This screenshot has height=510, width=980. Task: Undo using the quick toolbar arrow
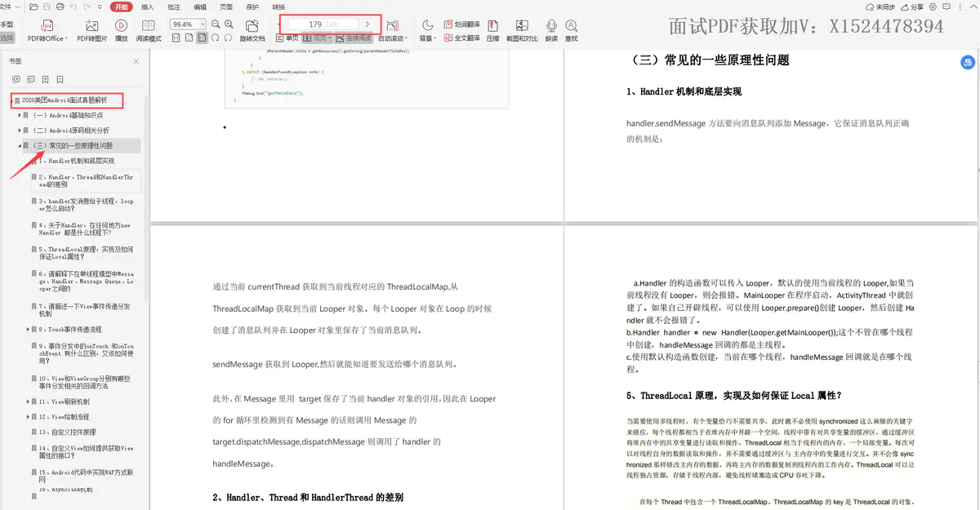pyautogui.click(x=73, y=7)
